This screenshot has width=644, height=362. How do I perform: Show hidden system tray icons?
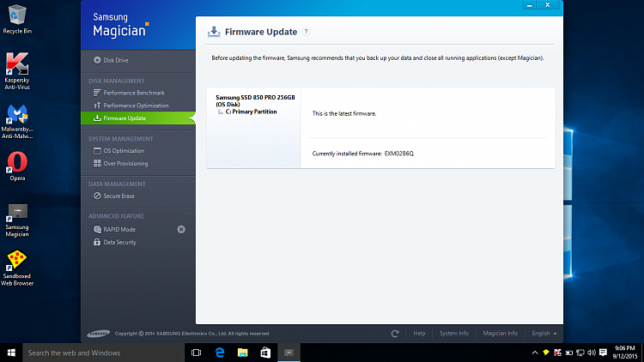535,353
